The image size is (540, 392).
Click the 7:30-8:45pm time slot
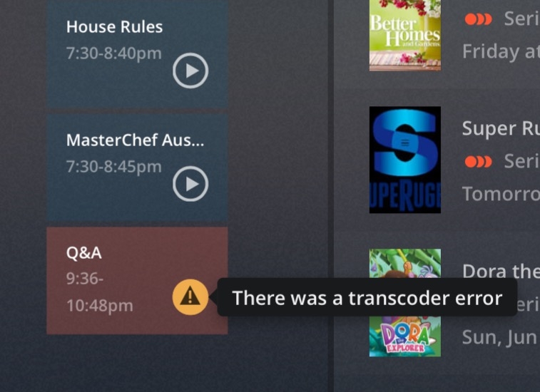pos(113,167)
